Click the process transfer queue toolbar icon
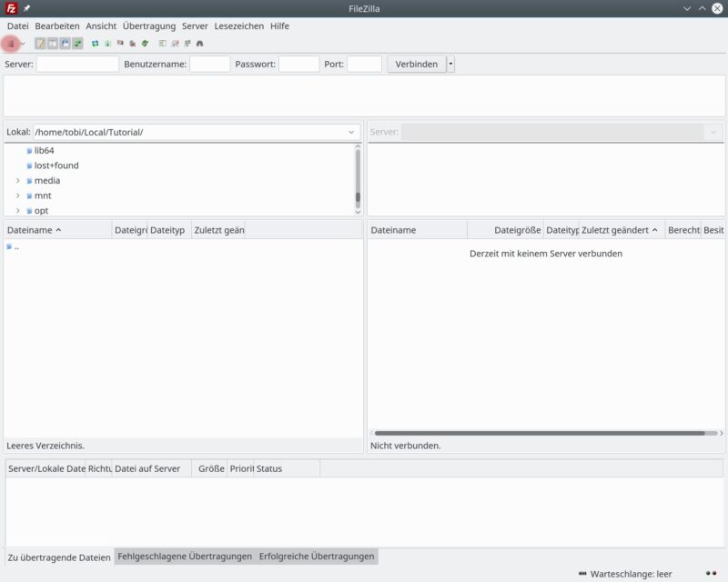This screenshot has width=728, height=582. (107, 44)
